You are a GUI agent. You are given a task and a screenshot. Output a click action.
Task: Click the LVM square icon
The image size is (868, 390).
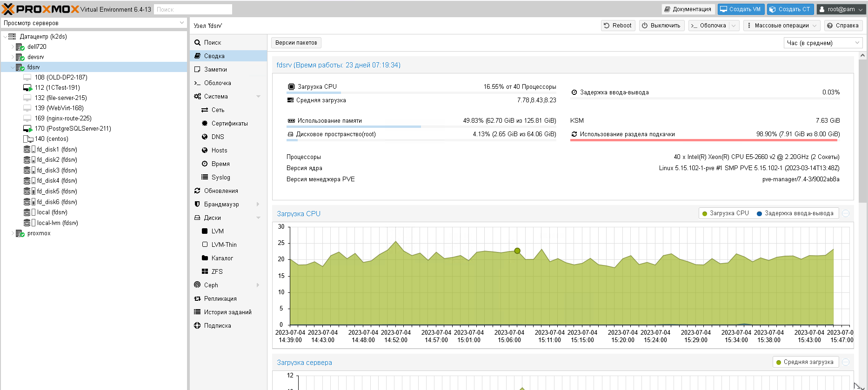(205, 231)
